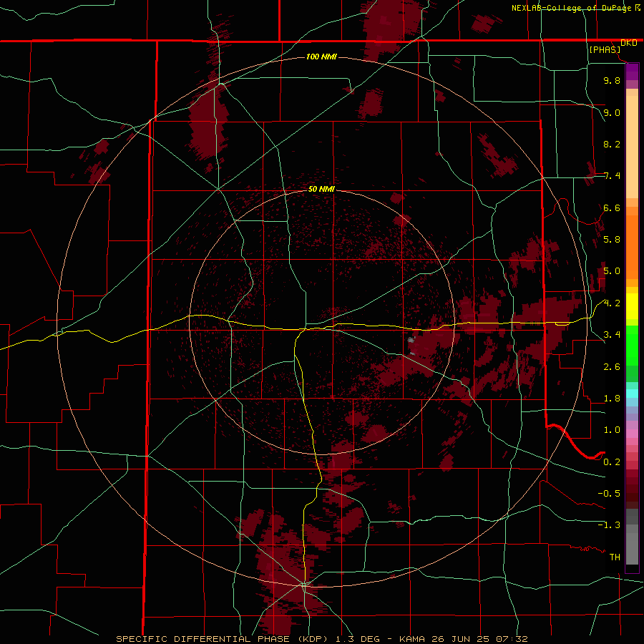This screenshot has width=644, height=644.
Task: Click the 5.8 legend value
Action: point(612,240)
